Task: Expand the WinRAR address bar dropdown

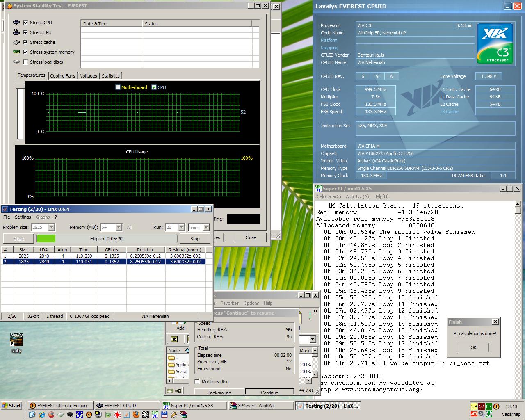Action: 313,339
